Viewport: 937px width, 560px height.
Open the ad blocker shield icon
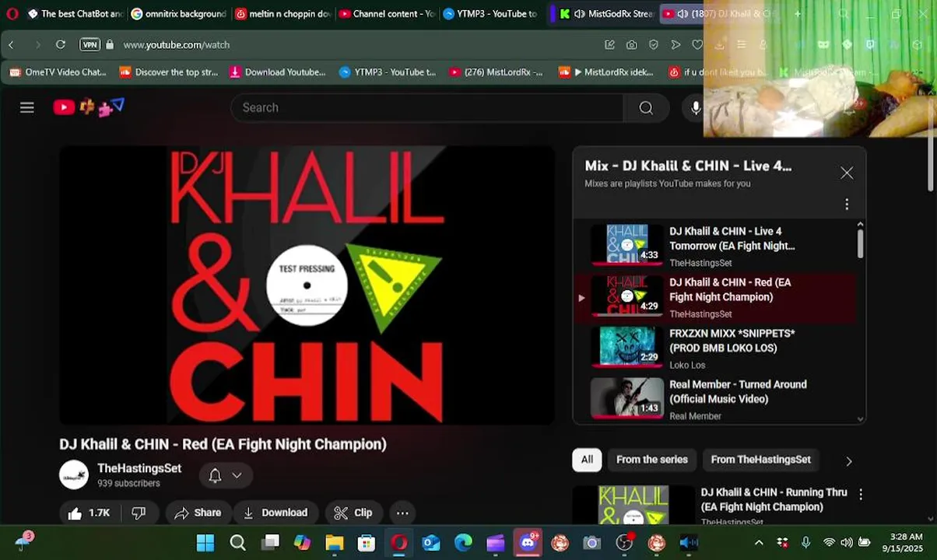point(654,45)
